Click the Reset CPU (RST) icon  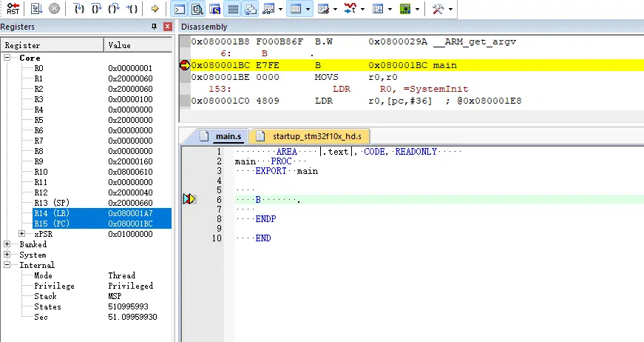pyautogui.click(x=13, y=9)
